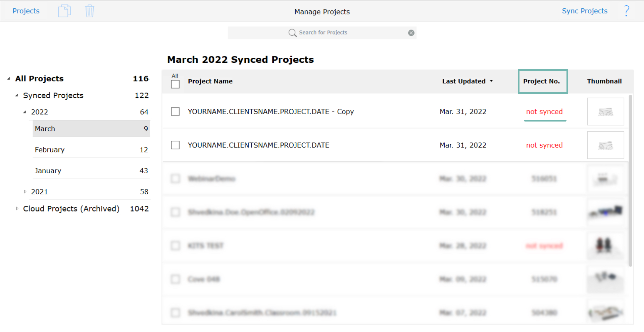Check the Copy project checkbox
644x332 pixels.
[175, 111]
